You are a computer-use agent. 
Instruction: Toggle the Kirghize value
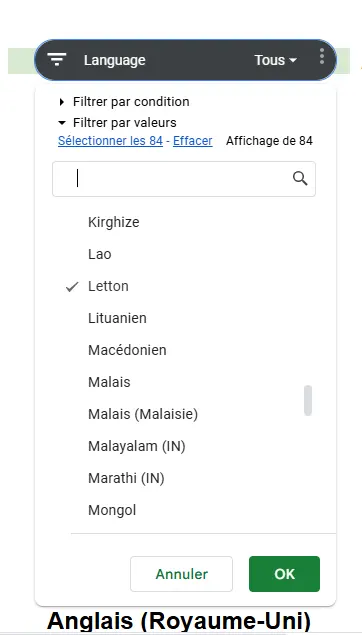(x=114, y=222)
